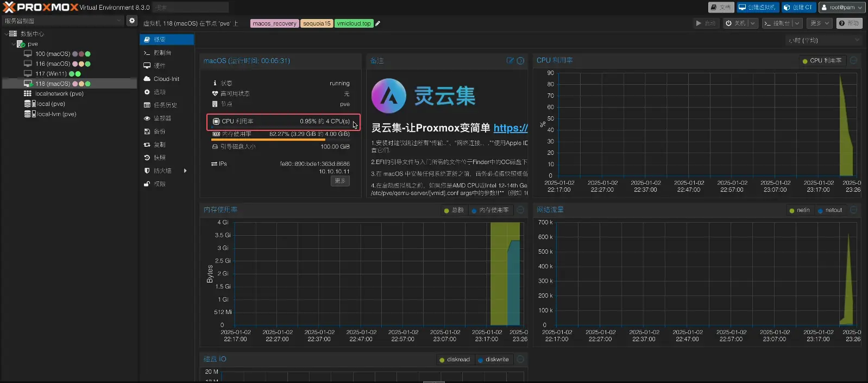
Task: Click the search field in the header
Action: pyautogui.click(x=191, y=7)
